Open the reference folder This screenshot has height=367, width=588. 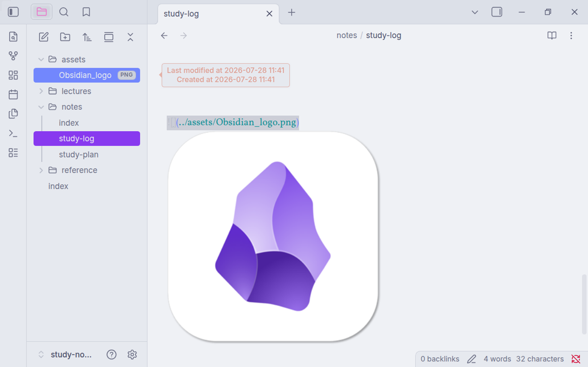(87, 170)
